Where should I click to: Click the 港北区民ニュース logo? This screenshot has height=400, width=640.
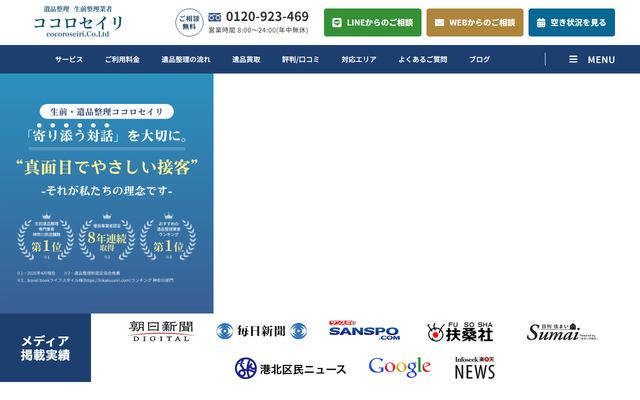click(x=290, y=368)
